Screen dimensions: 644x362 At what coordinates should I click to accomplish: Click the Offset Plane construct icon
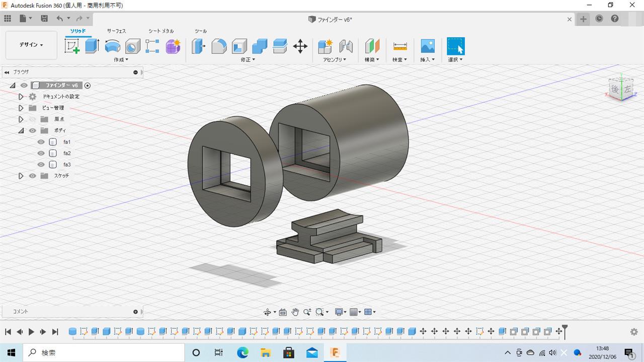tap(372, 46)
